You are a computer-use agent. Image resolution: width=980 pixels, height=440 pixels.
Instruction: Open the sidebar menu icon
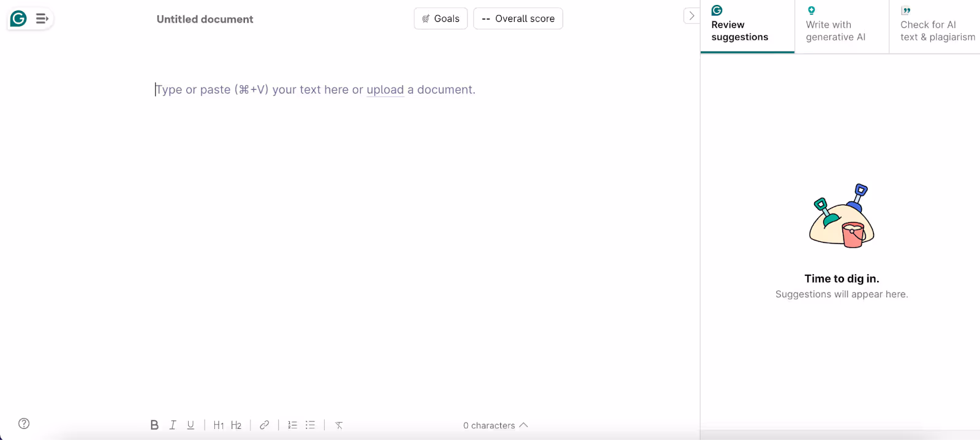coord(42,19)
